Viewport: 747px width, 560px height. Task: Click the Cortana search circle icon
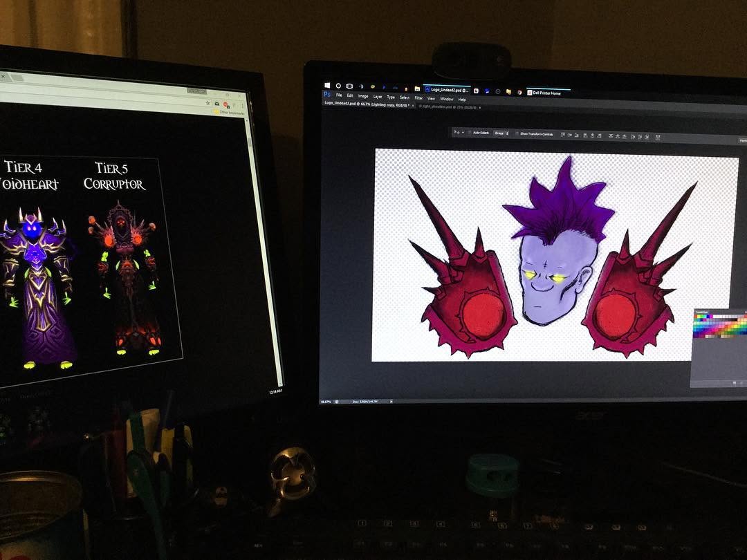pyautogui.click(x=338, y=86)
